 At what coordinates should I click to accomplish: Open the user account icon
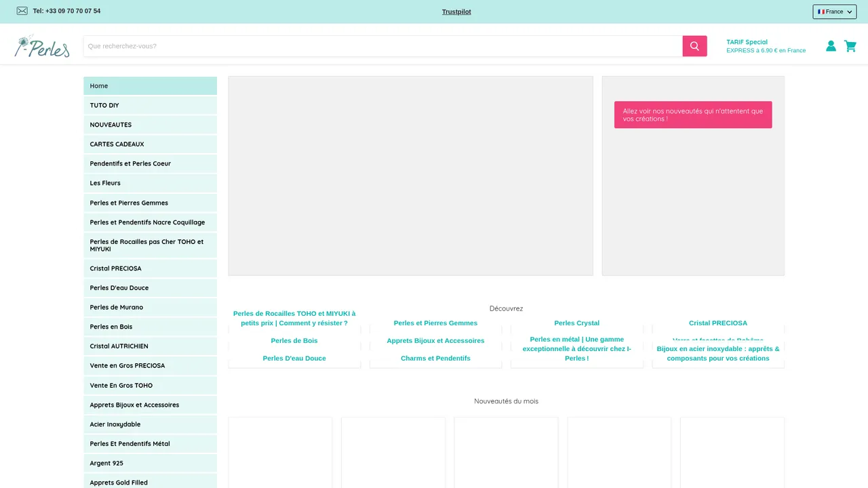point(831,46)
